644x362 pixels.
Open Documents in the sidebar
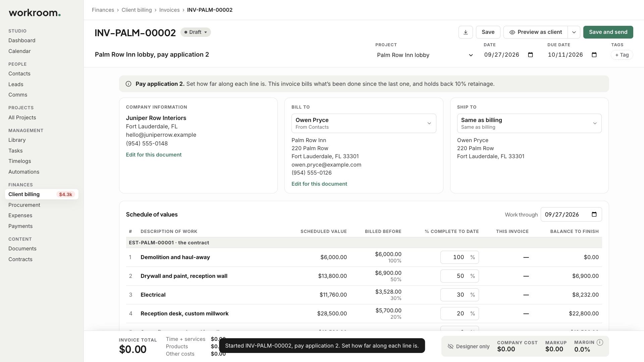click(22, 249)
